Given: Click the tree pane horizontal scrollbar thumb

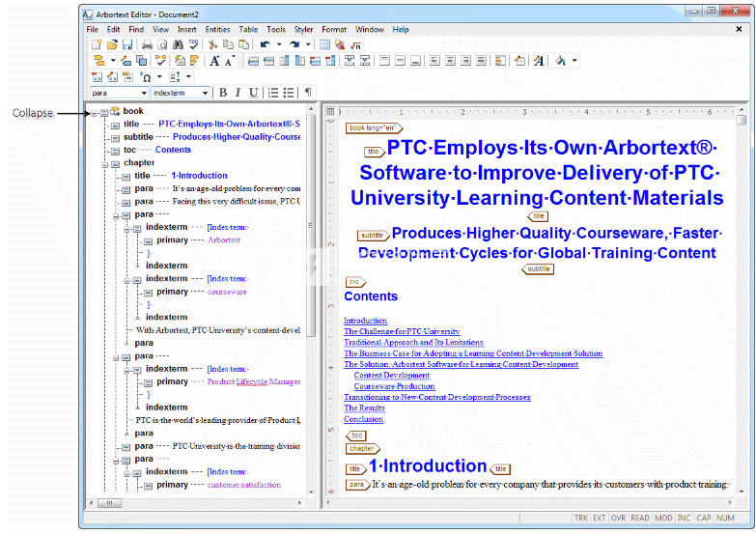Looking at the screenshot, I should pyautogui.click(x=109, y=503).
